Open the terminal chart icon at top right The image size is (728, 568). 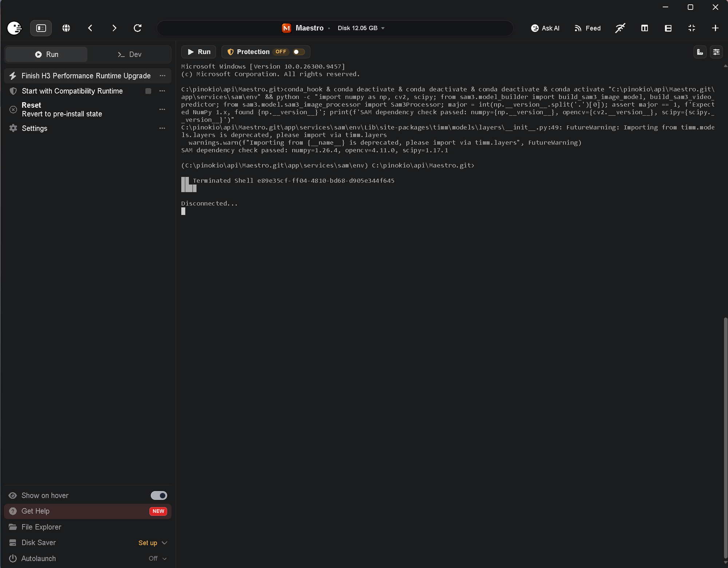click(x=700, y=52)
